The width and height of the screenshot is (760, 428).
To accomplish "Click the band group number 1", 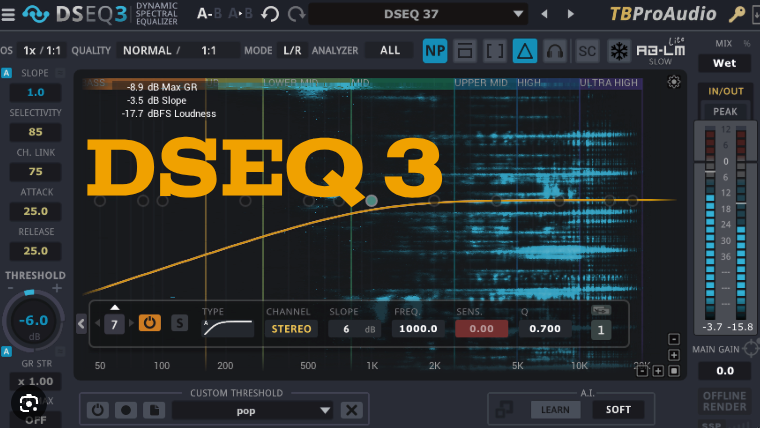I will [x=601, y=330].
